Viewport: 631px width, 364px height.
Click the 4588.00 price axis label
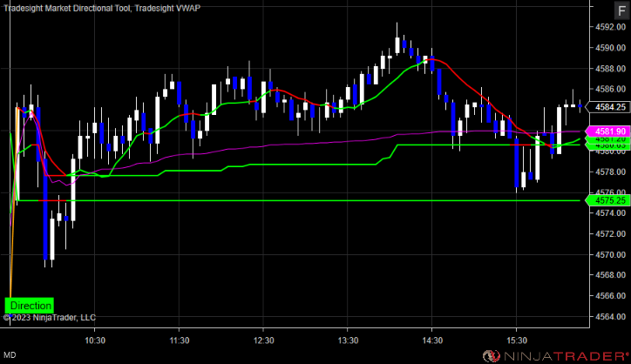tap(610, 69)
